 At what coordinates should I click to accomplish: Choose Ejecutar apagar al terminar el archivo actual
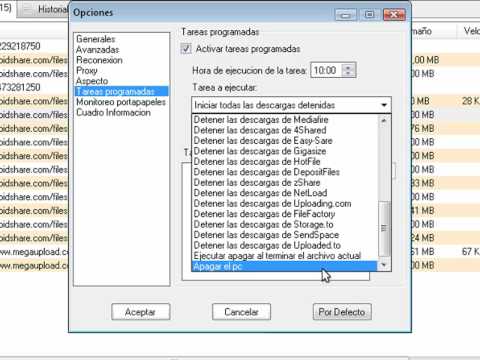285,256
